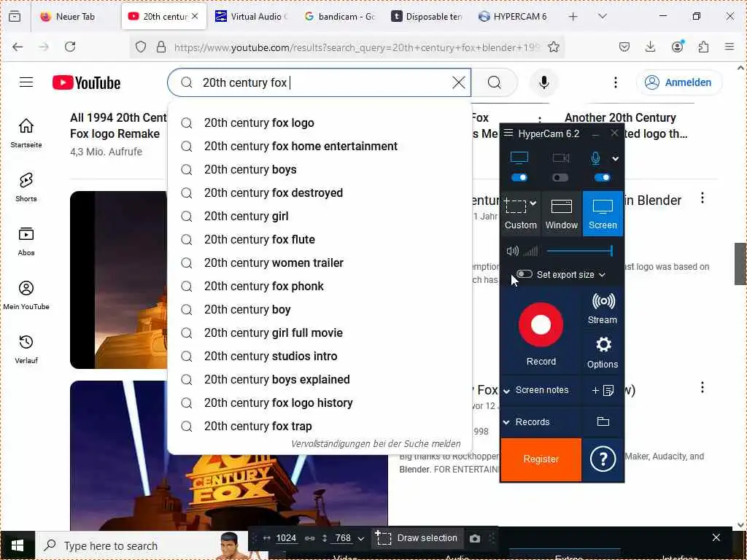Select Screen capture mode in HyperCam
This screenshot has height=560, width=747.
(603, 214)
